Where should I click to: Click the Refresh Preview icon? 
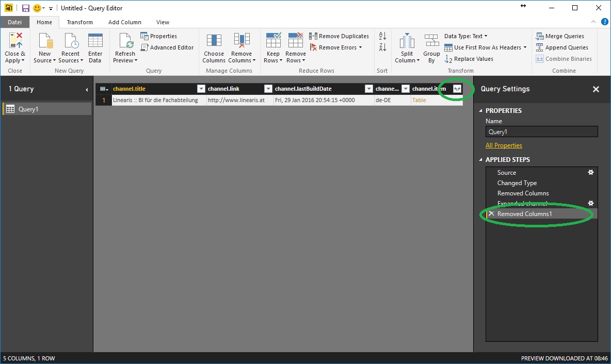pos(125,41)
